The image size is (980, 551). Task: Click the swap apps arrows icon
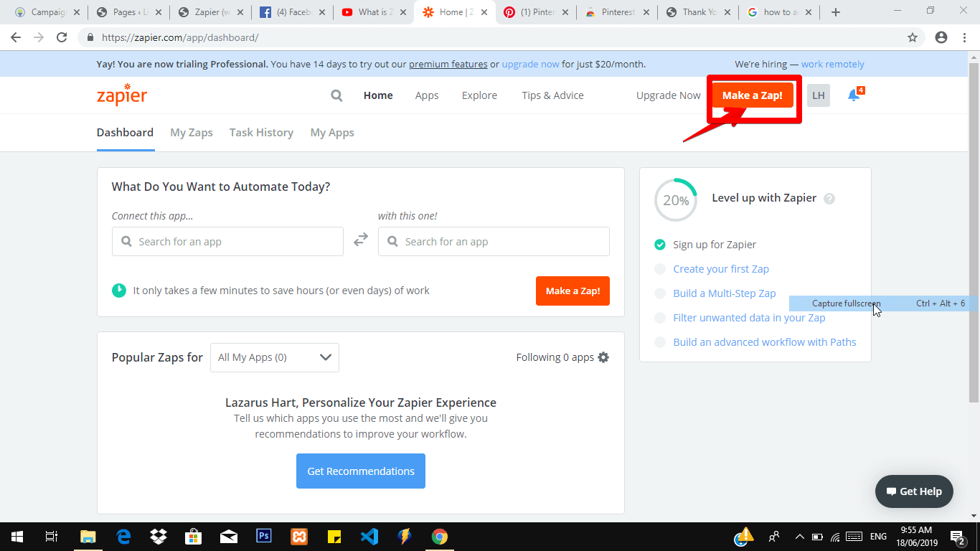coord(361,240)
